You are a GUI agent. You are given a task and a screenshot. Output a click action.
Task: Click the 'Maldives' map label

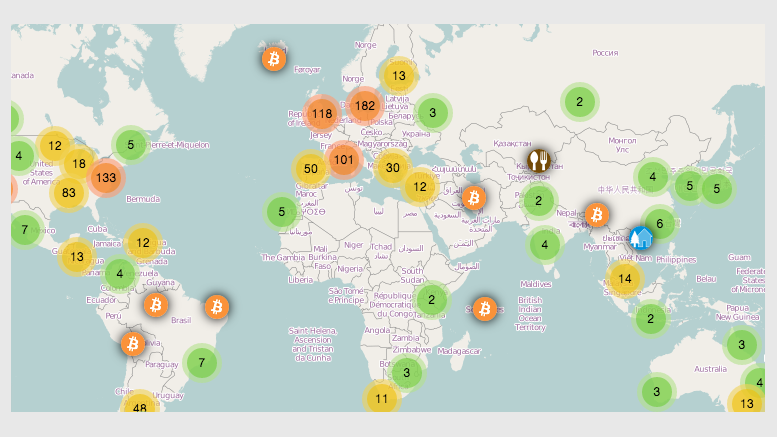pos(536,284)
